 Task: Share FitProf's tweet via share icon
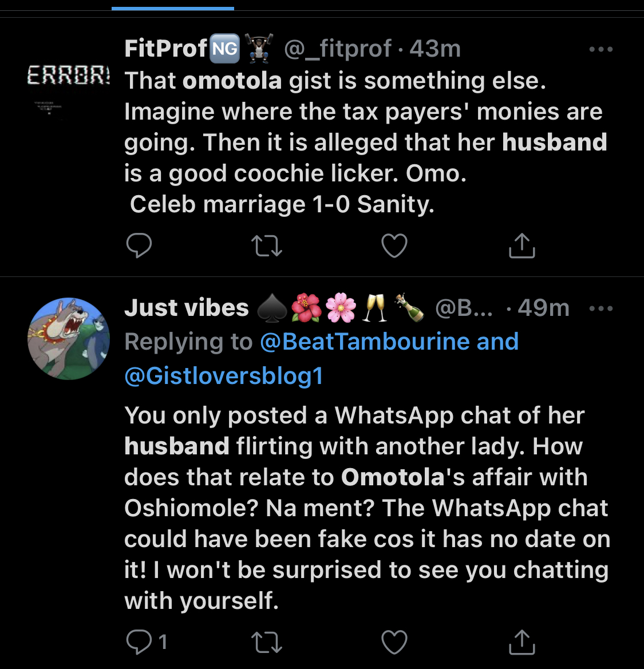(521, 246)
